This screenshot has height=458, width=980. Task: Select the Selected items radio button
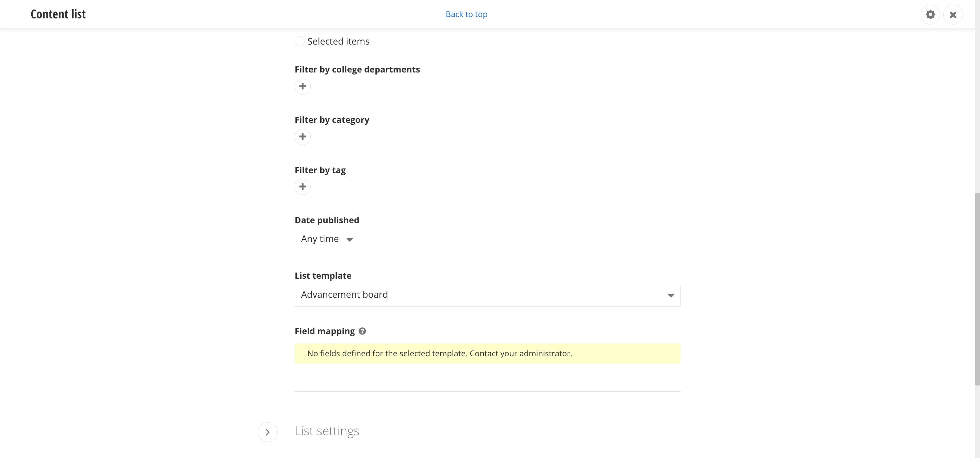[299, 41]
